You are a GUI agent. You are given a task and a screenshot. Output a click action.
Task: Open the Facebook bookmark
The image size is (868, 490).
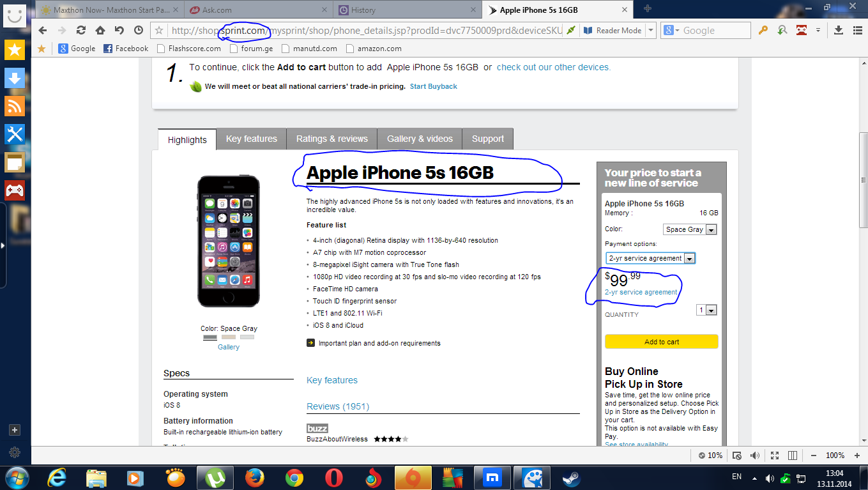tap(126, 49)
